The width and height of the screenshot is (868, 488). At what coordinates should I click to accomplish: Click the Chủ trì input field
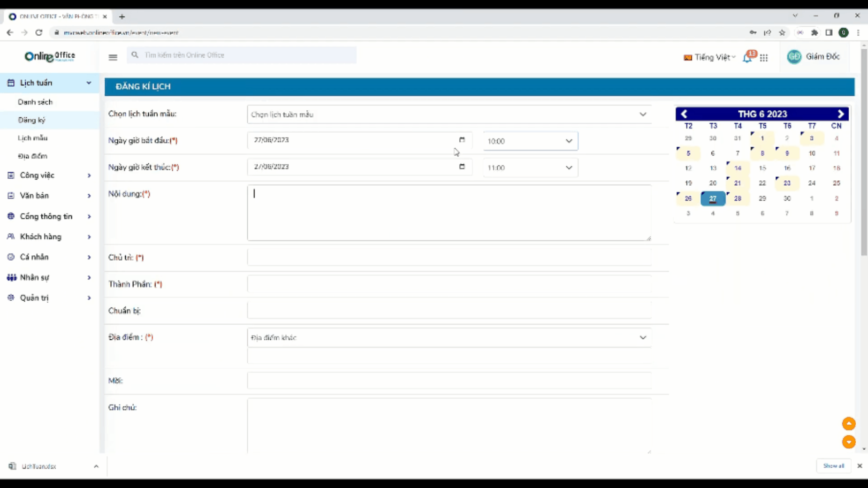coord(449,258)
